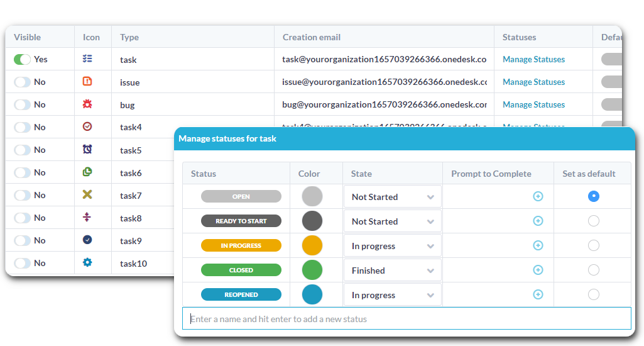Click the orange issue type icon

87,81
